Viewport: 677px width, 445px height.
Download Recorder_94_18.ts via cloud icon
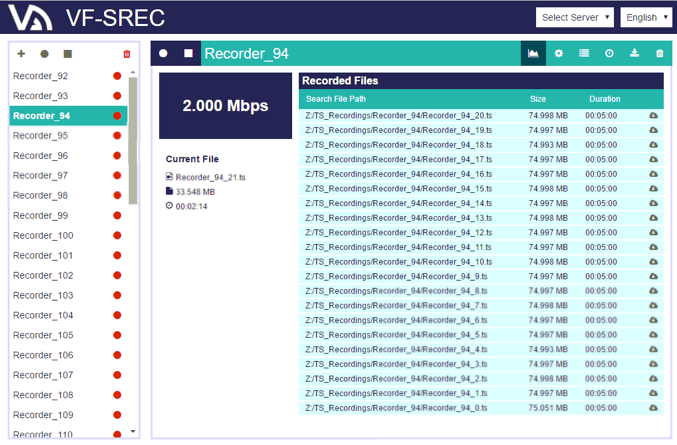[653, 145]
